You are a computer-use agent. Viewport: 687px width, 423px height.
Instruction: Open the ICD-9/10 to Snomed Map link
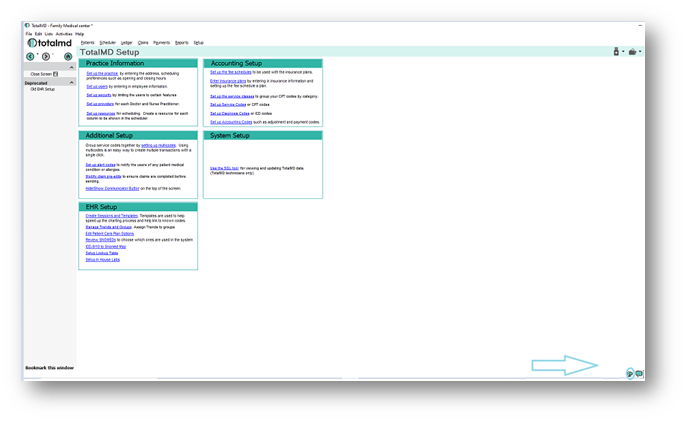click(106, 246)
